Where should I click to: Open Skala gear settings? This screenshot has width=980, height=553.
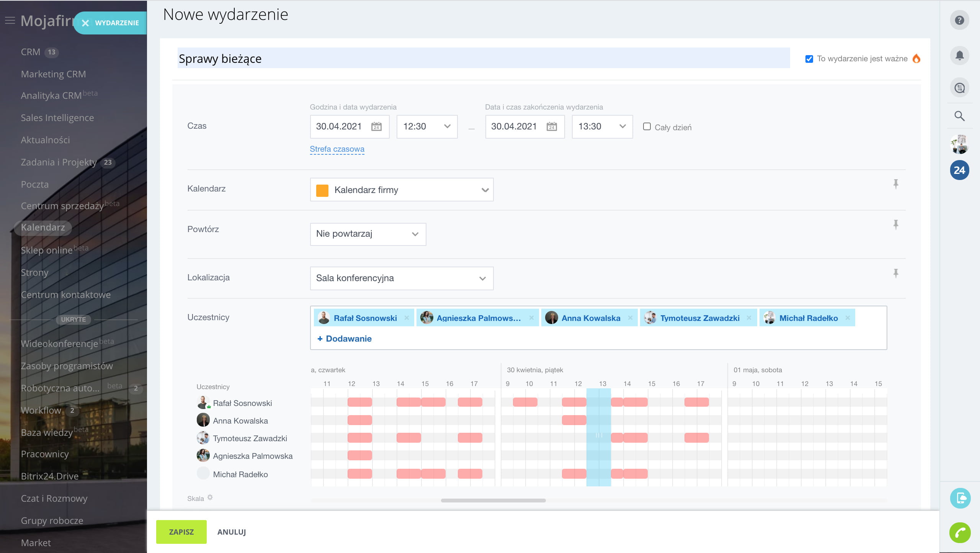point(210,497)
